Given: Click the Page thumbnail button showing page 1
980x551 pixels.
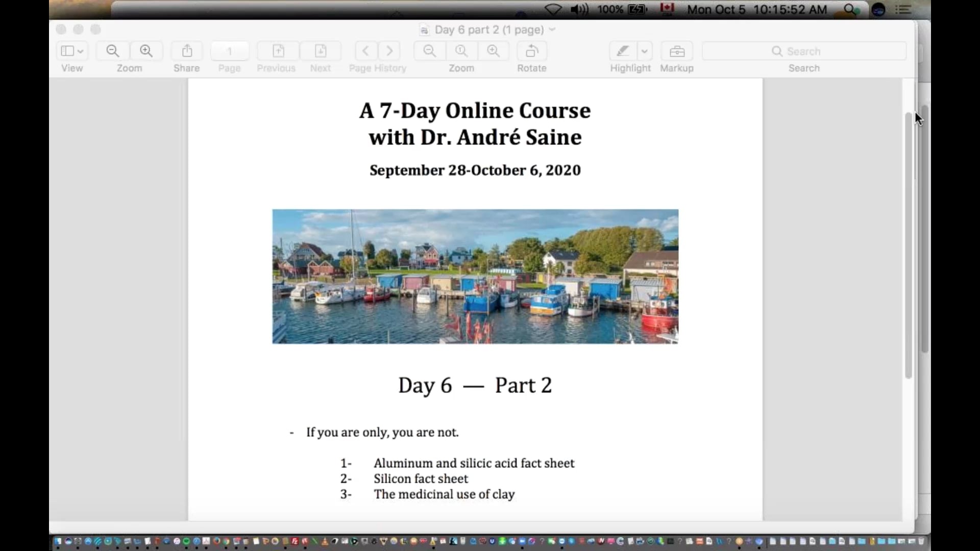Looking at the screenshot, I should pyautogui.click(x=229, y=51).
